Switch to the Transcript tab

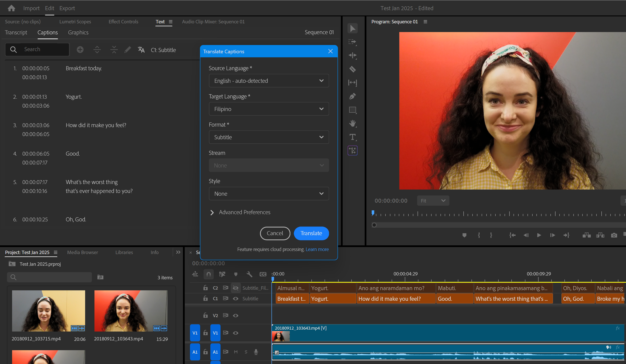point(16,32)
